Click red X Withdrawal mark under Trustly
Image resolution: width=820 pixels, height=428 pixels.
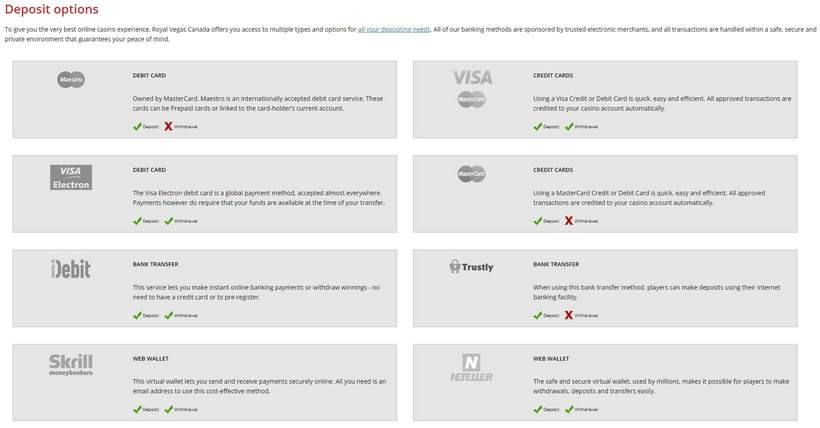(569, 315)
